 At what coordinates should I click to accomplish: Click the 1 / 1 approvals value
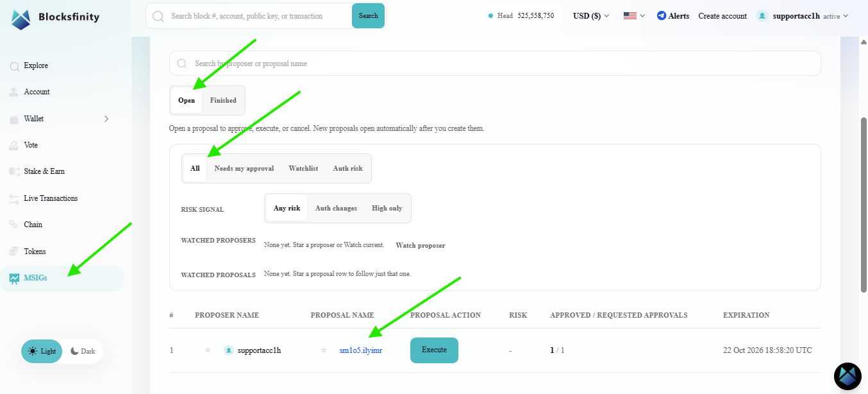pyautogui.click(x=557, y=350)
